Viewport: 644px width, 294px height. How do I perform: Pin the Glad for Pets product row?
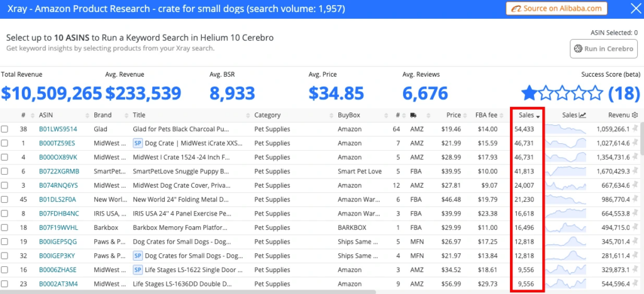(x=635, y=129)
